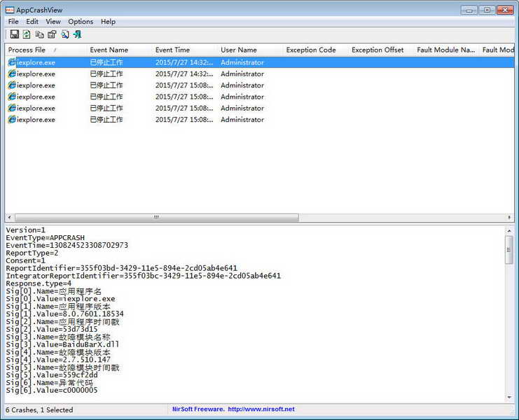
Task: Sort by the User Name column header
Action: click(x=250, y=50)
